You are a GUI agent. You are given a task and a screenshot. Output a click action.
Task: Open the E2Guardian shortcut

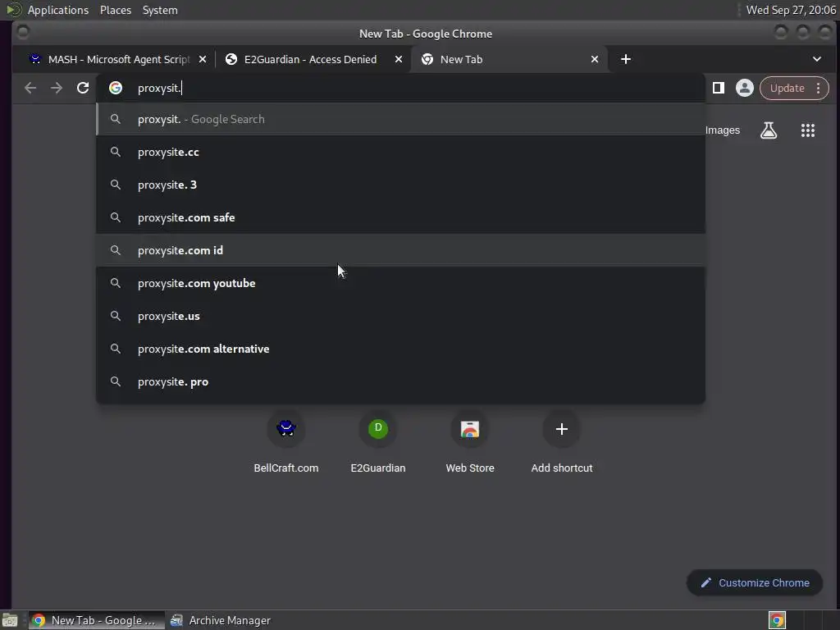point(378,442)
